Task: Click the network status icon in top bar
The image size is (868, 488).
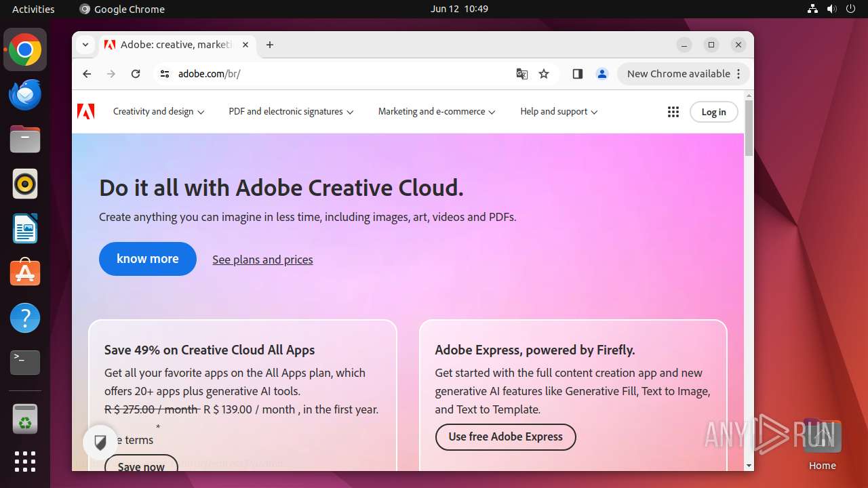Action: [813, 9]
